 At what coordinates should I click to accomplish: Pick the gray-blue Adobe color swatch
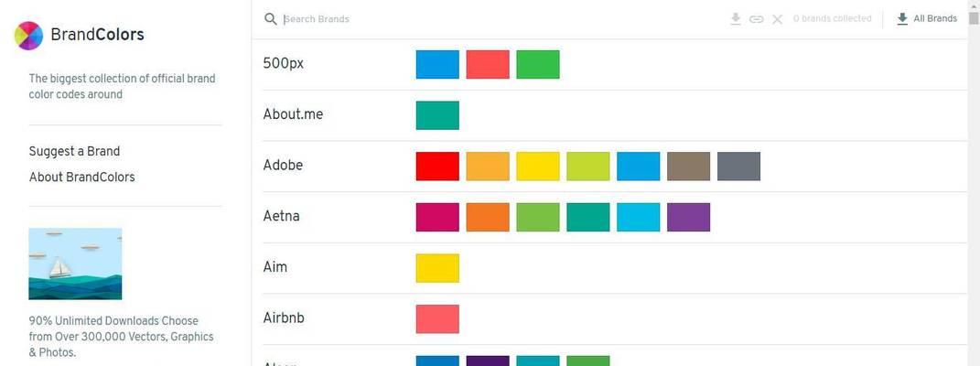738,167
